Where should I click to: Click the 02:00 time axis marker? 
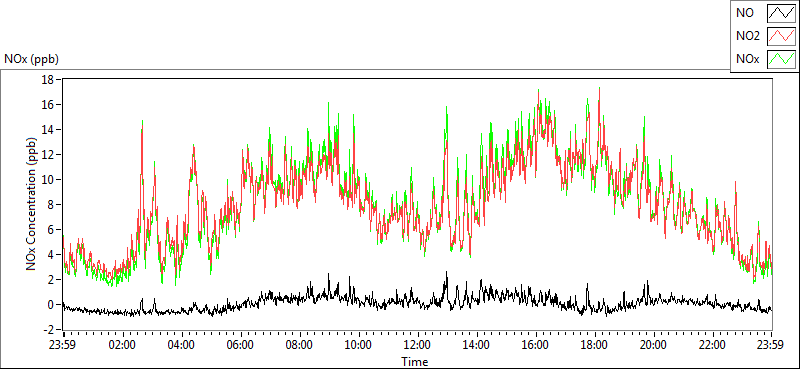pos(122,345)
